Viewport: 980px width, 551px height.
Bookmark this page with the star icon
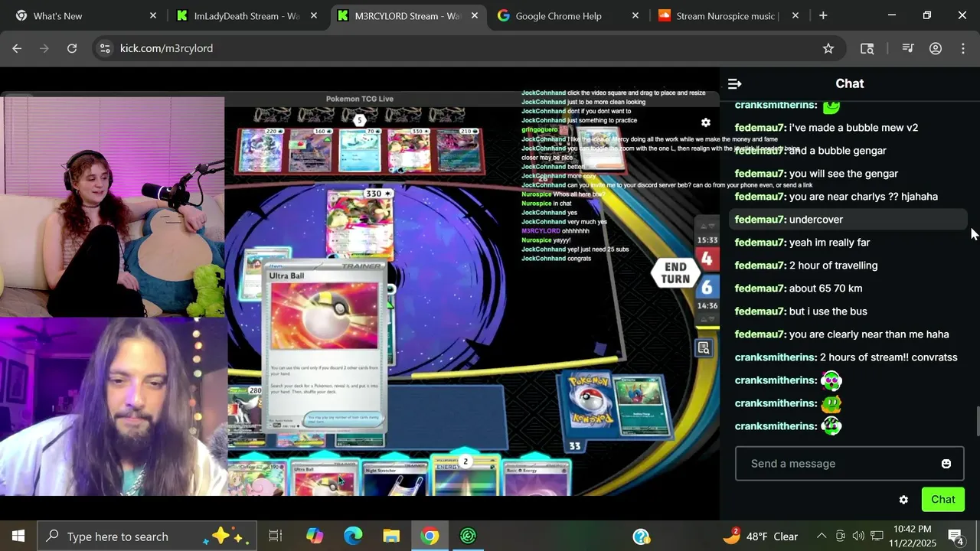(828, 48)
